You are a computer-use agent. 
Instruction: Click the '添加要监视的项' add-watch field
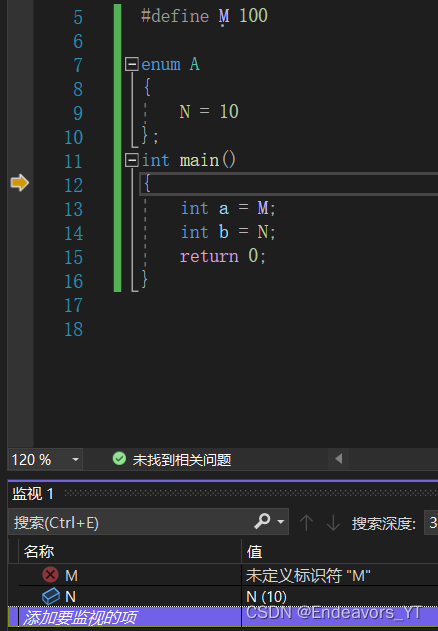click(125, 617)
